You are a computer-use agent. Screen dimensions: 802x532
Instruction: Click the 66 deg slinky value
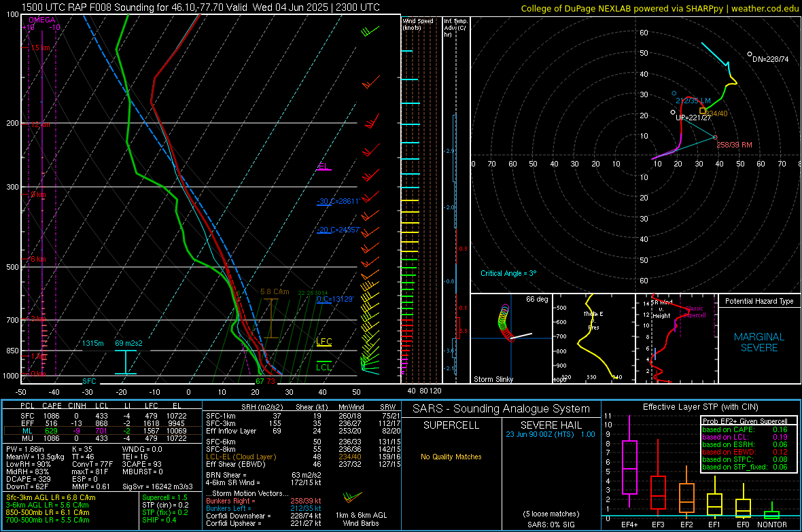click(x=537, y=299)
